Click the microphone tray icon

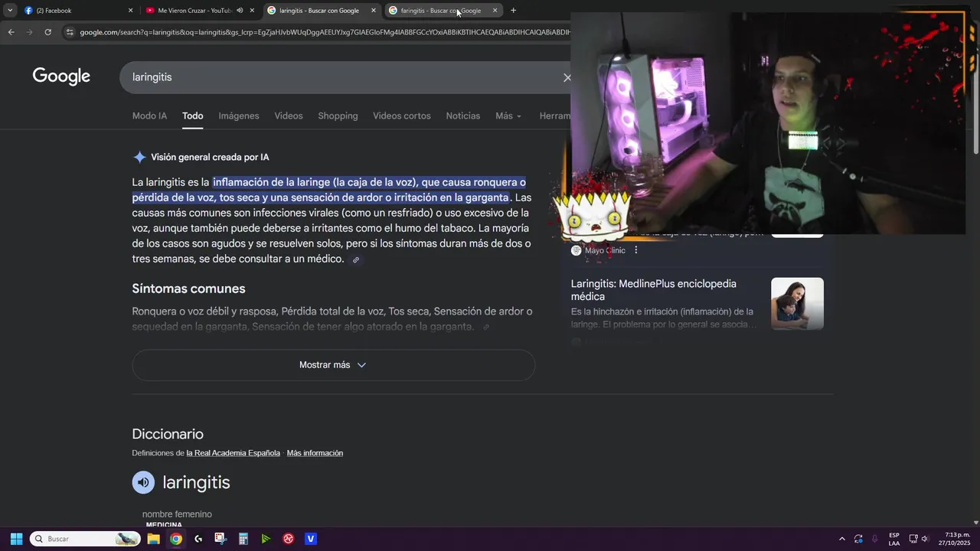click(874, 539)
